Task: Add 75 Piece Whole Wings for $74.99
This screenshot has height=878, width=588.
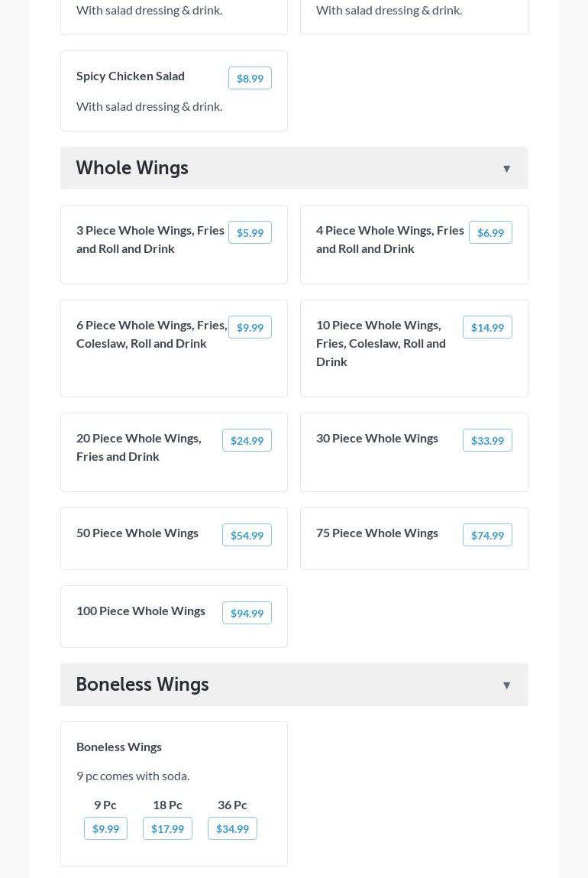Action: (x=487, y=535)
